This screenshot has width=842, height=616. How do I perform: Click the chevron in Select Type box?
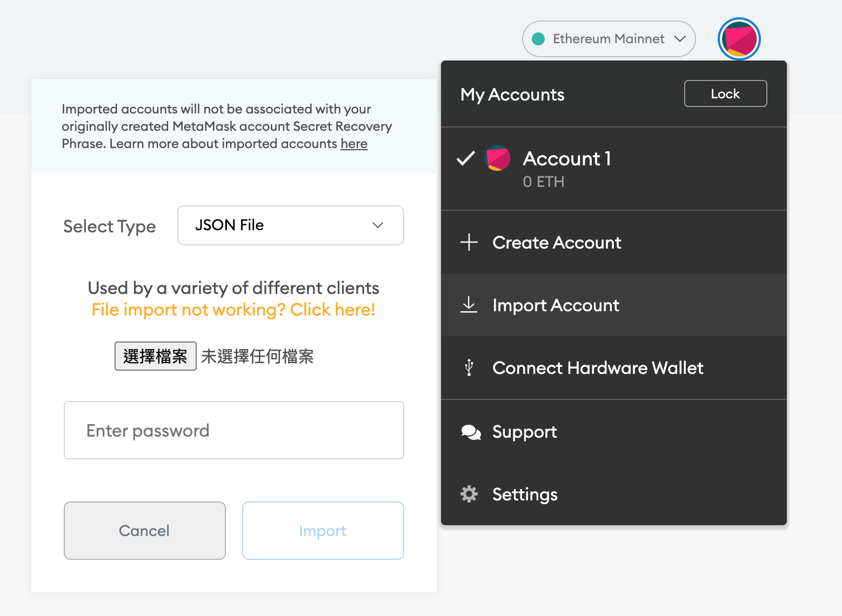pos(378,225)
